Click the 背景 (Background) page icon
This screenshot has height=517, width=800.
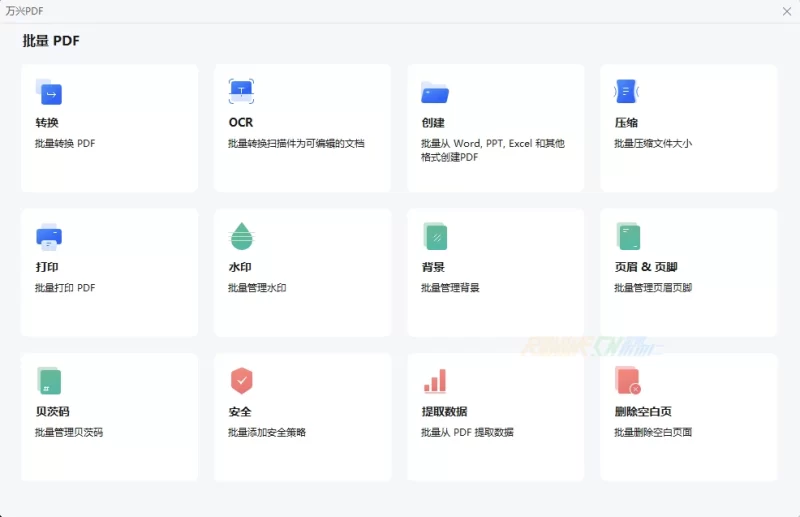(434, 236)
